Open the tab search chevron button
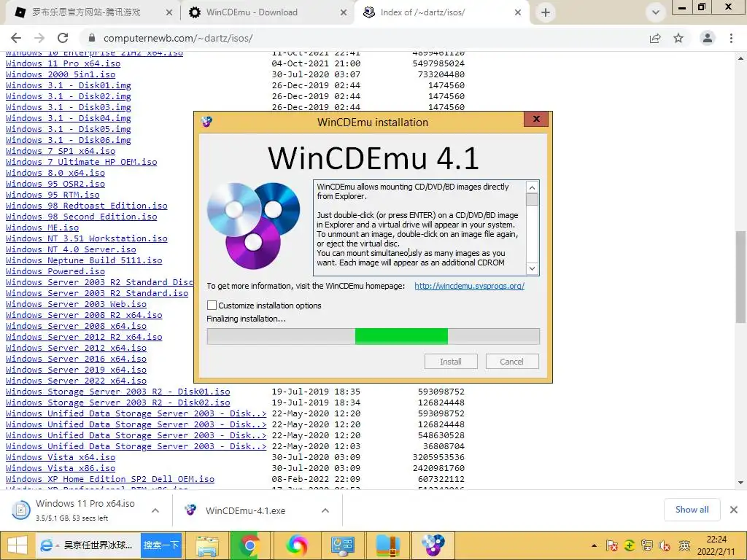747x560 pixels. [x=656, y=12]
